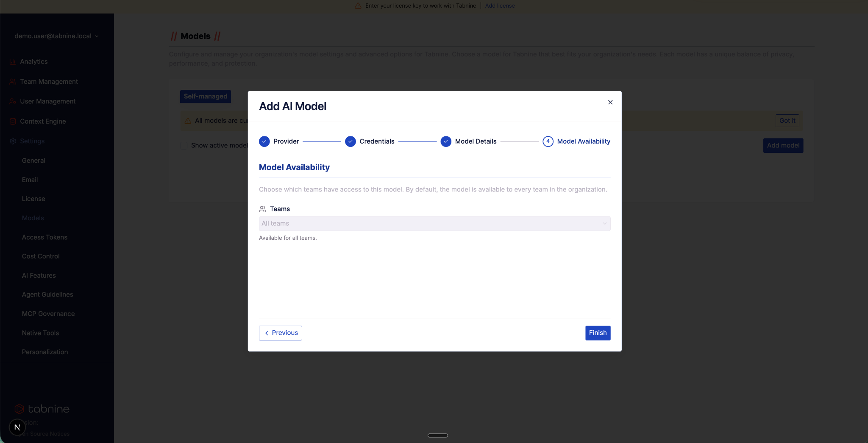Click the 'Add AI Model' dialog title
The width and height of the screenshot is (868, 443).
(x=292, y=106)
